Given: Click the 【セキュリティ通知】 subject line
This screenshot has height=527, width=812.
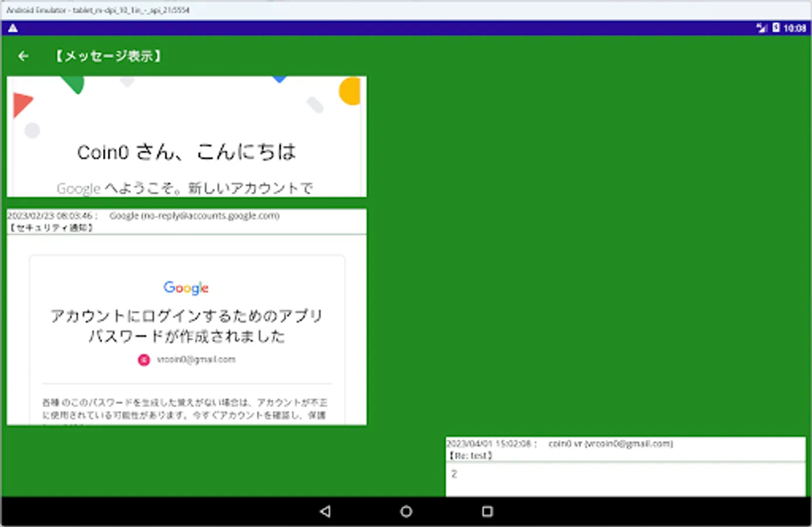Looking at the screenshot, I should (51, 228).
